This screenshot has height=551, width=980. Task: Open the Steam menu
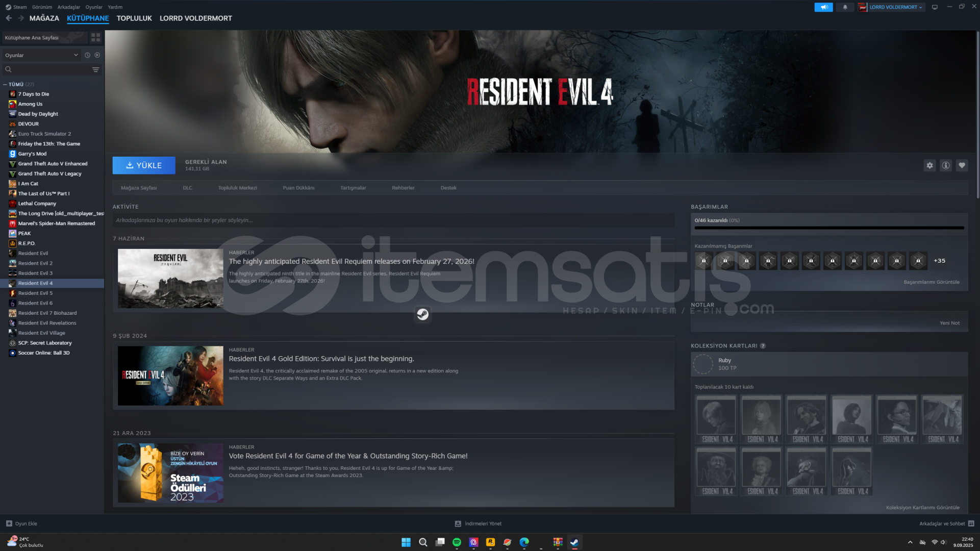pos(16,7)
